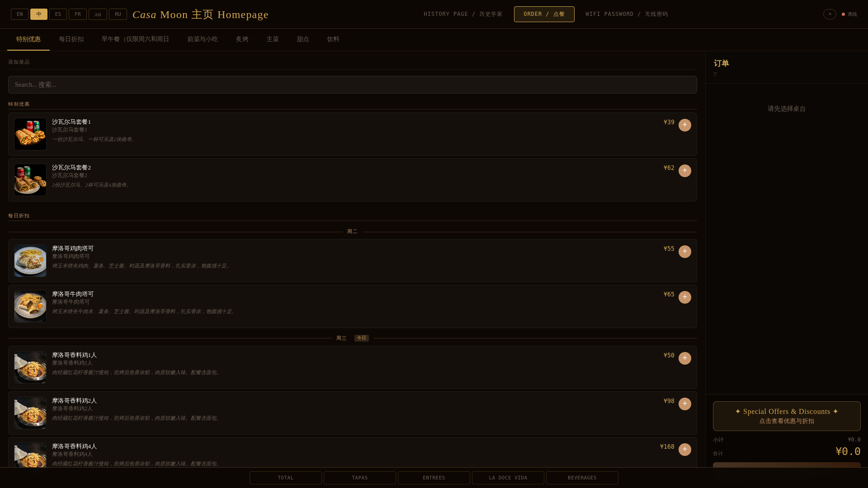This screenshot has width=868, height=488.
Task: Click the ENTREES bottom bar button
Action: [x=434, y=478]
